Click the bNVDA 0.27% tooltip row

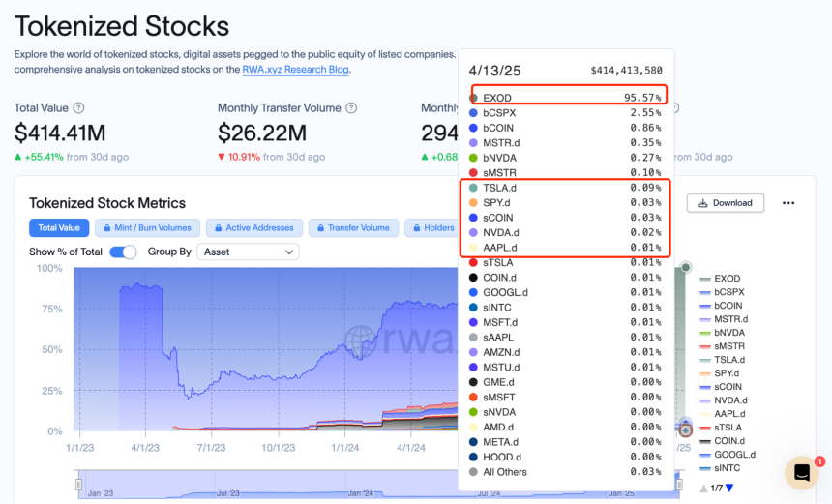tap(566, 158)
